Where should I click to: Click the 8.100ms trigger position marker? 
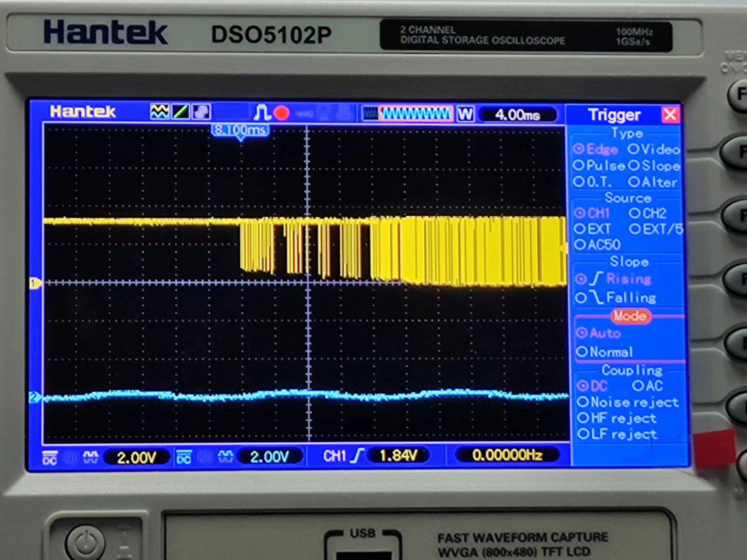(240, 131)
